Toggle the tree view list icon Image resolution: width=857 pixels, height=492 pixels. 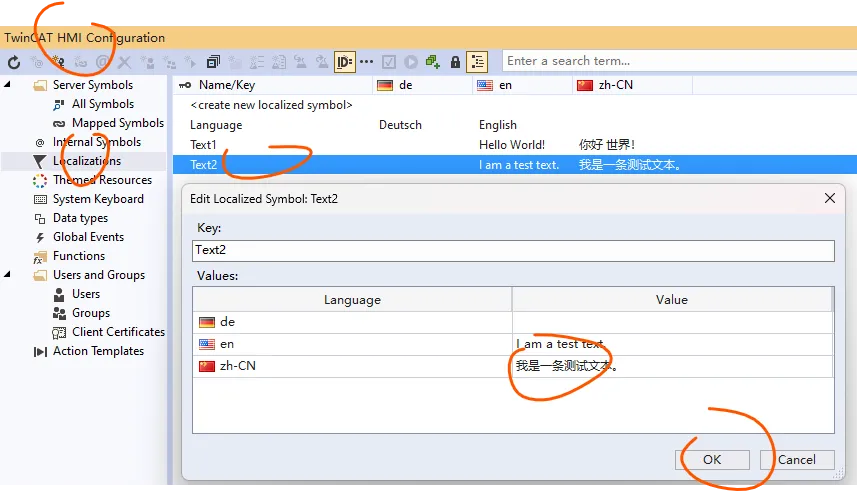477,62
